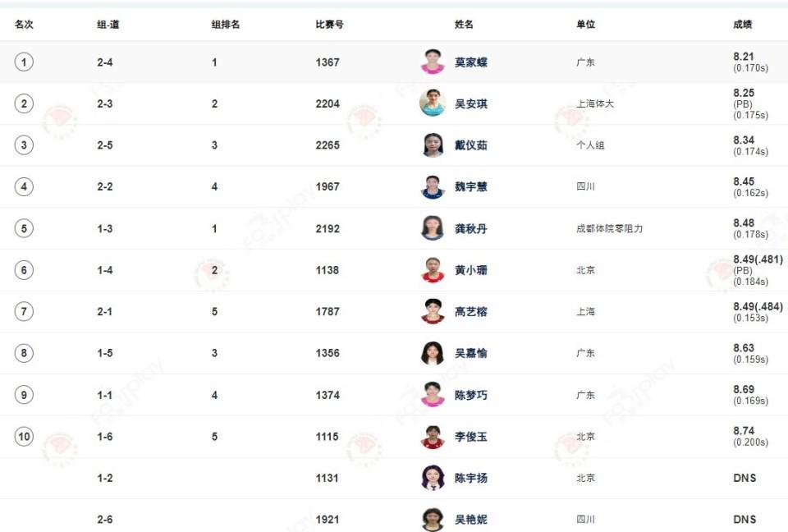Screen dimensions: 788x532
Task: Open athlete name link 陈梦巧
Action: click(x=471, y=395)
